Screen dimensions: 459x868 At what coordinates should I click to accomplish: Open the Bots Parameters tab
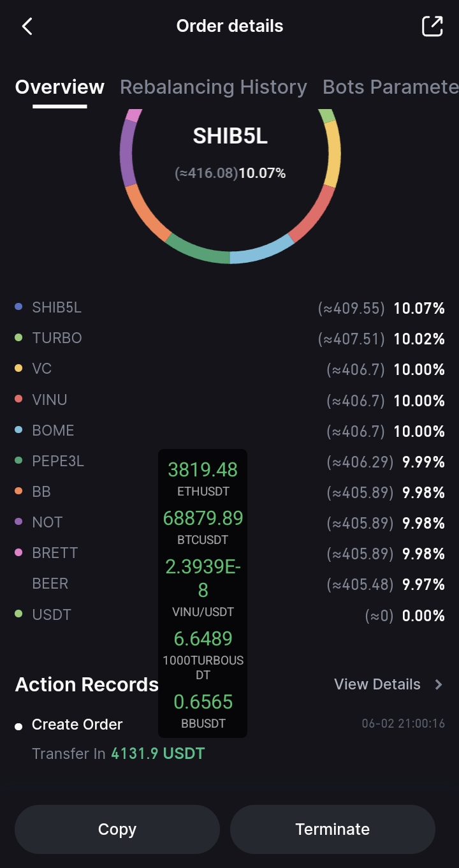tap(390, 87)
